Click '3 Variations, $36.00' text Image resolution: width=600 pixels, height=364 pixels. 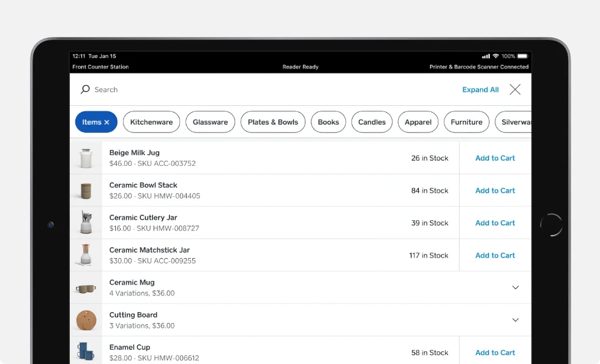[x=142, y=325]
